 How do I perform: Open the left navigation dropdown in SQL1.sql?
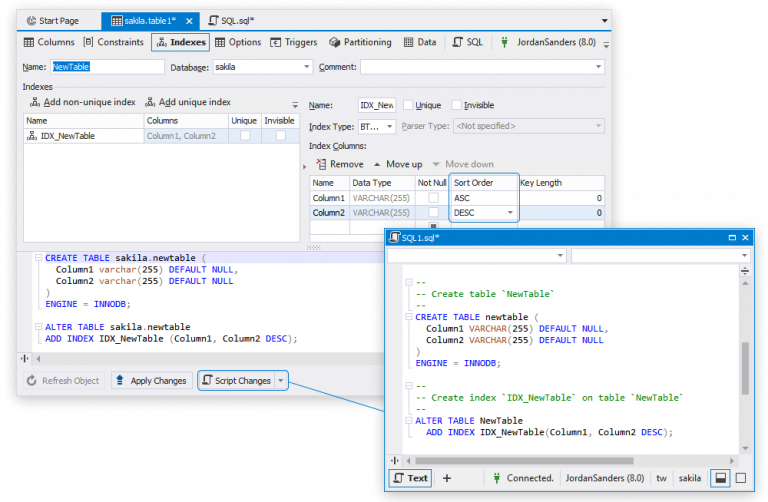click(x=560, y=255)
